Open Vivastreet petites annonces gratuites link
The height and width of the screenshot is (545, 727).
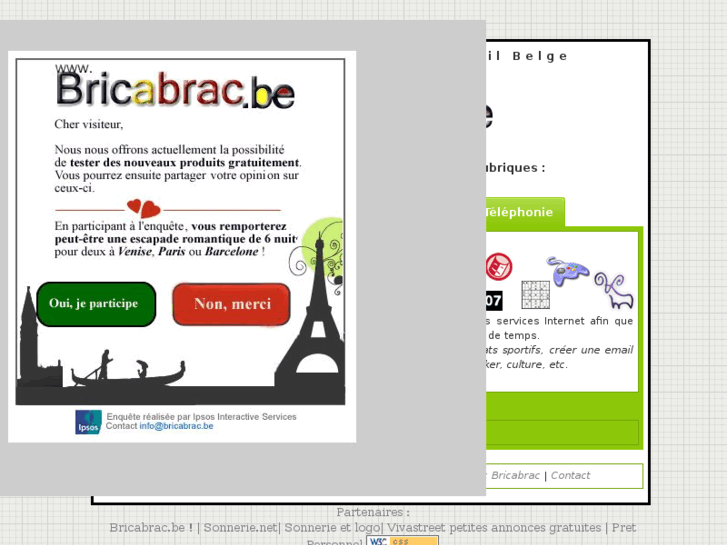click(x=494, y=528)
